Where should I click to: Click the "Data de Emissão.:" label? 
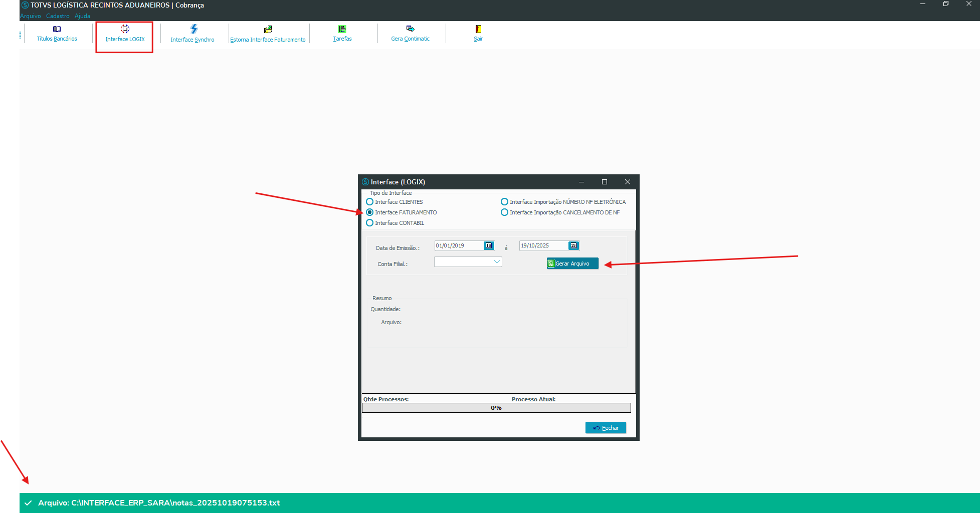398,248
